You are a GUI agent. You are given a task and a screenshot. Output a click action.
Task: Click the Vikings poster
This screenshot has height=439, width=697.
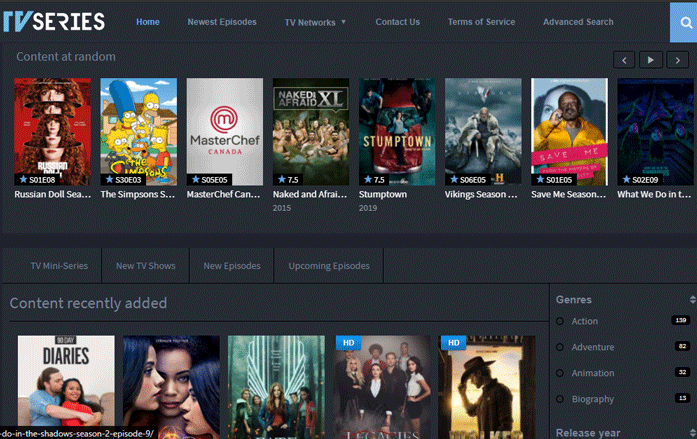point(483,132)
